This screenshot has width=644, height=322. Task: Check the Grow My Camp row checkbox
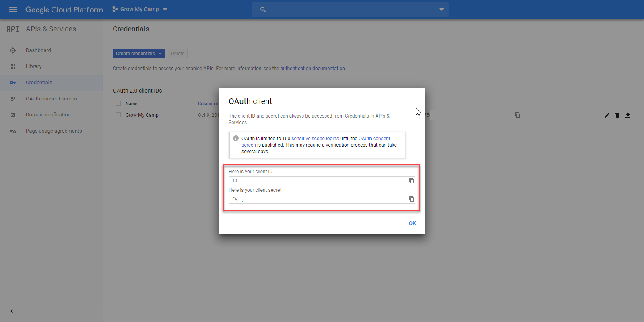pos(118,115)
